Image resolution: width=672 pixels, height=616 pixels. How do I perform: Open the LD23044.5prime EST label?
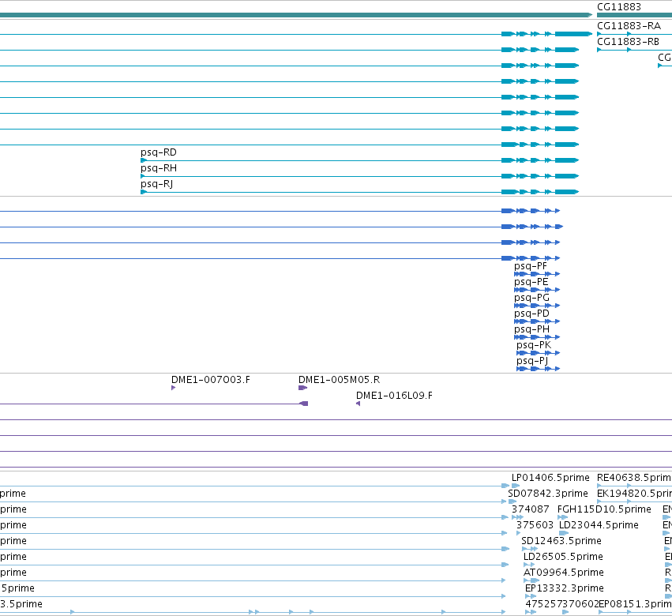(599, 525)
